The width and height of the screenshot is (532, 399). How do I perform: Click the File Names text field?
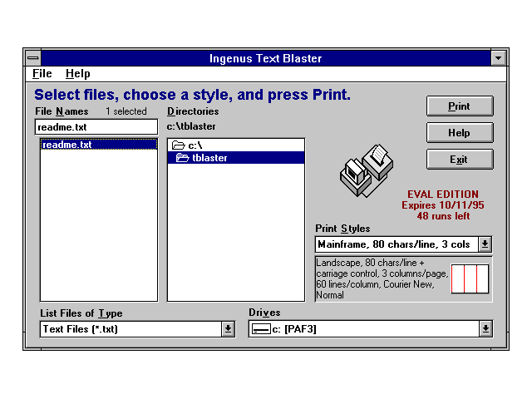96,127
